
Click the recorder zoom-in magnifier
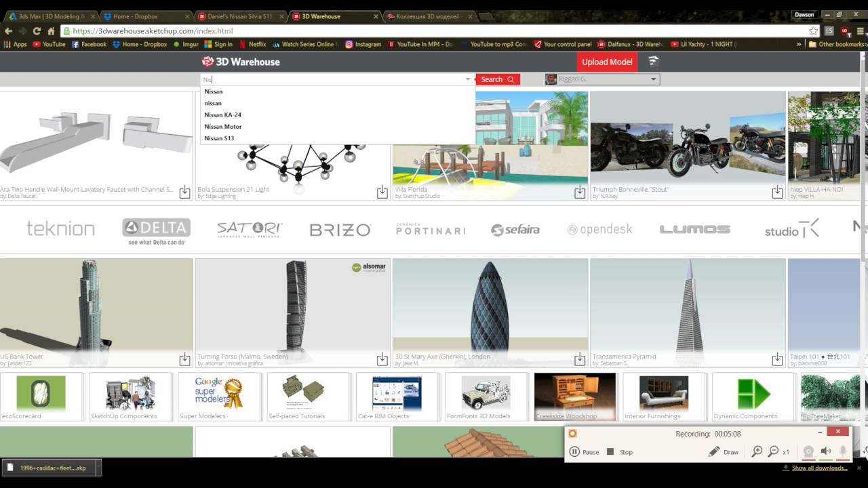tap(757, 451)
